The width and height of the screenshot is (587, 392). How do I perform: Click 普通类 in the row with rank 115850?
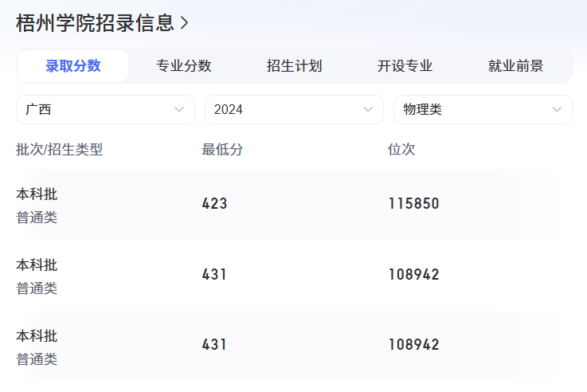pyautogui.click(x=37, y=218)
